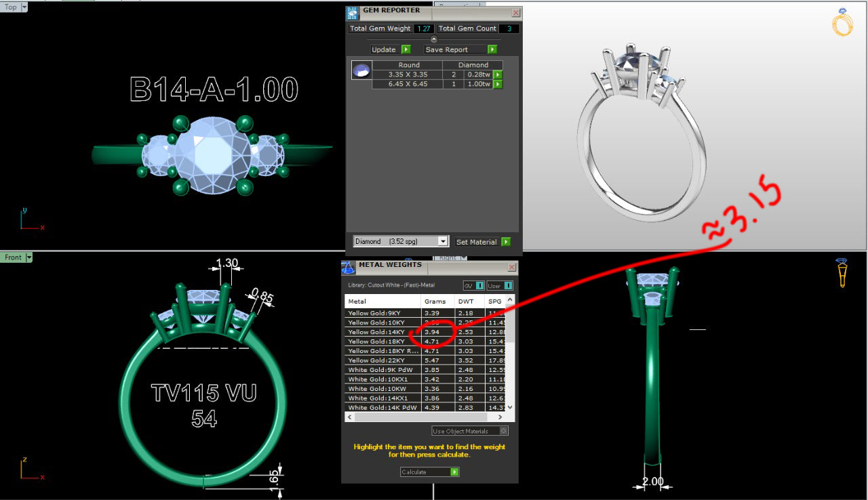
Task: Open the Front viewport dropdown arrow
Action: [x=29, y=257]
